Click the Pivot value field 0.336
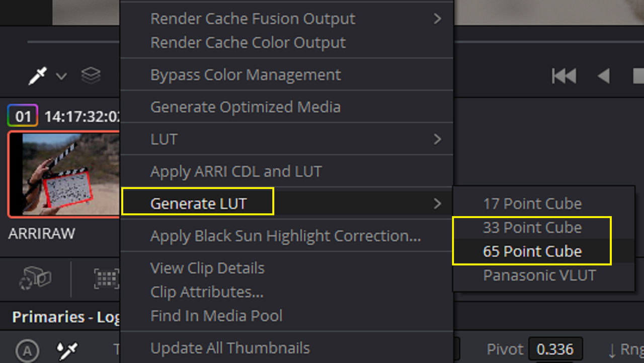Screen dimensions: 644x363 (x=555, y=349)
